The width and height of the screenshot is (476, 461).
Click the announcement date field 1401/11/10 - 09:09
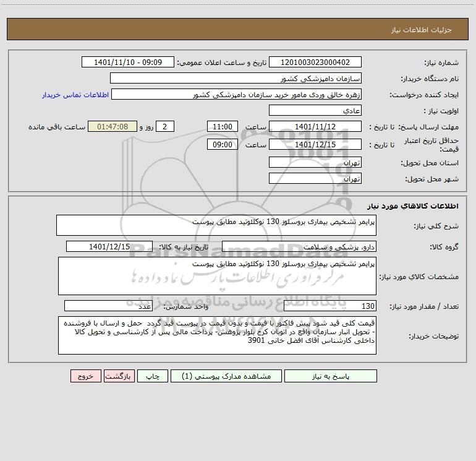pos(128,62)
